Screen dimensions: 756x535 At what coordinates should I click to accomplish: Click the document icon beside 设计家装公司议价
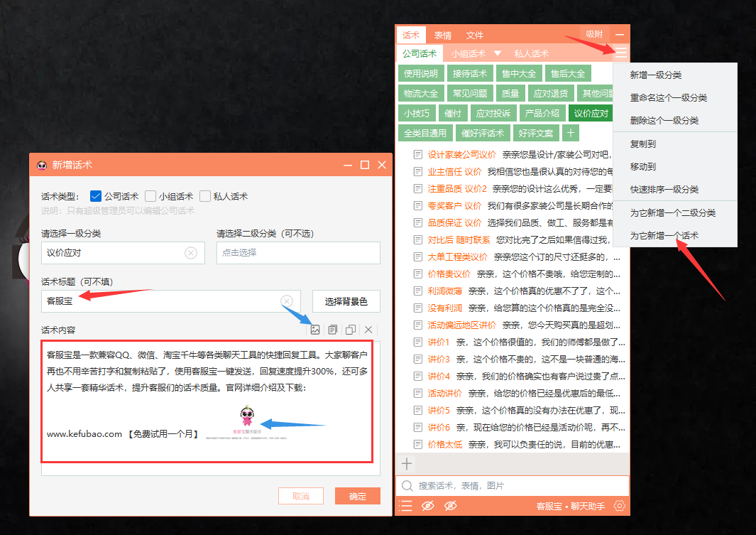click(x=418, y=154)
